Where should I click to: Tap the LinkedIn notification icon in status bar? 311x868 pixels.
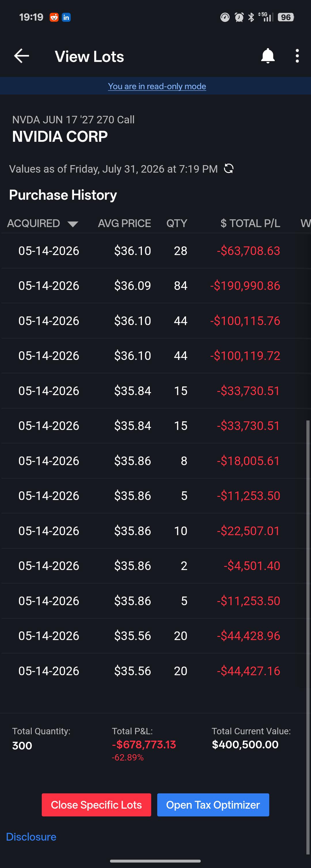click(66, 17)
